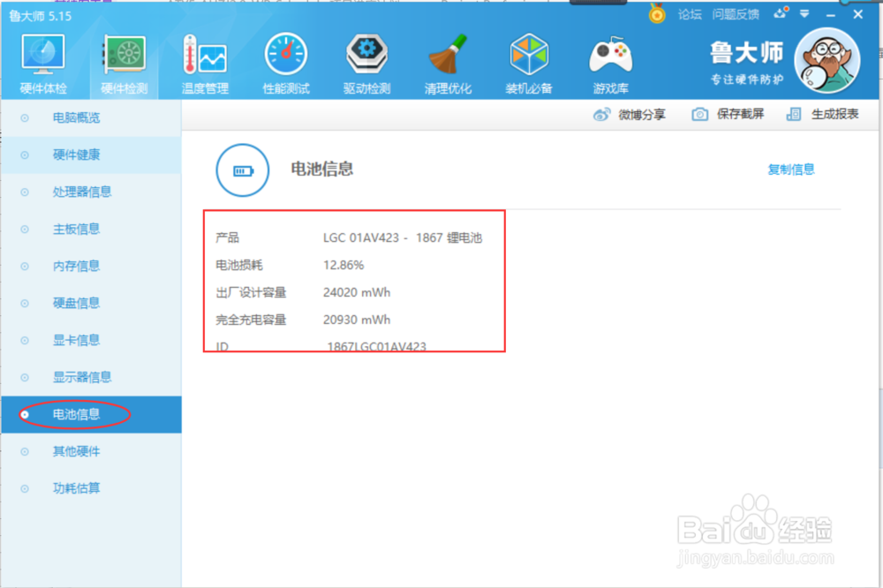This screenshot has width=883, height=588.
Task: Select 处理器信息 in sidebar
Action: [x=91, y=192]
